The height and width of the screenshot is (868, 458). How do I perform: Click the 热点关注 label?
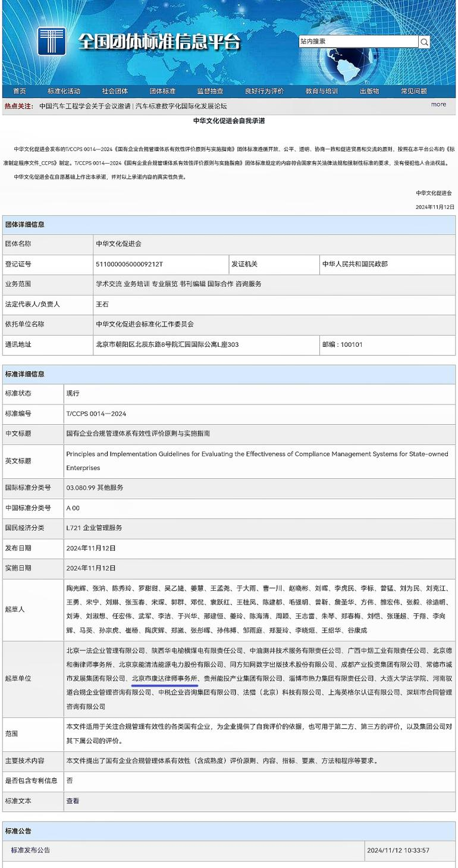pos(19,106)
